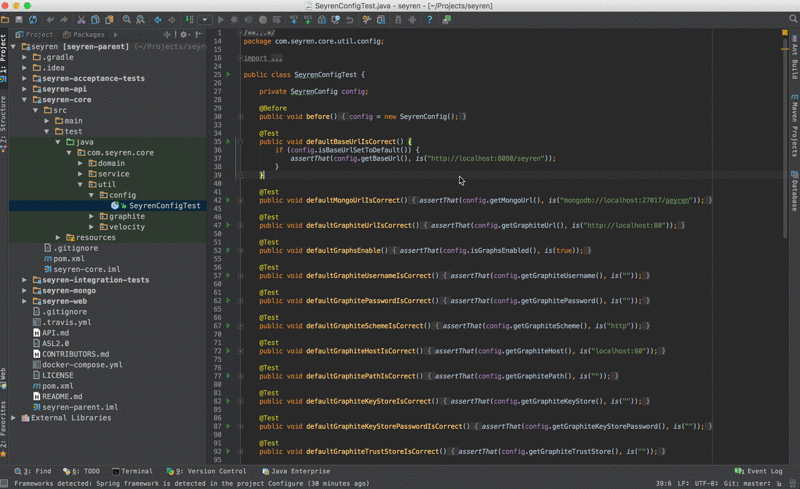The image size is (800, 489).
Task: Toggle read-only lock icon in status bar
Action: 779,483
